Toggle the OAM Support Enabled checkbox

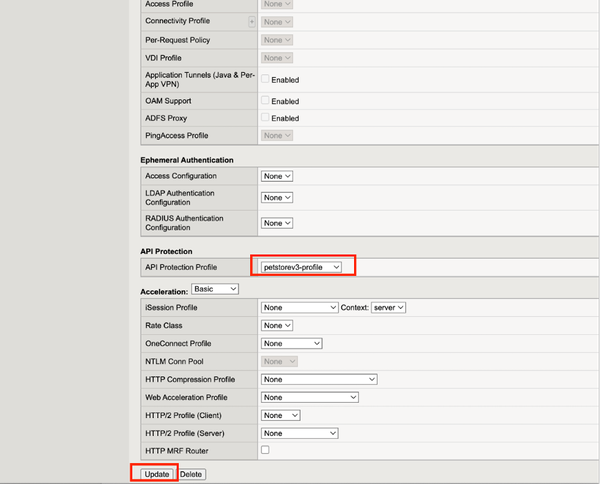tap(265, 100)
